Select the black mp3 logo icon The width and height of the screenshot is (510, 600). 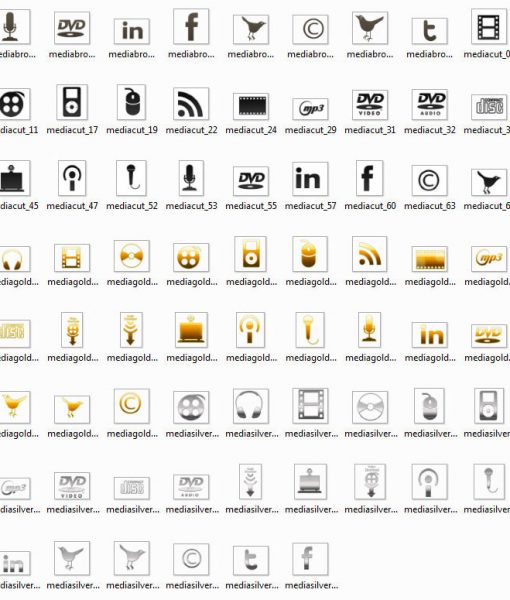[310, 109]
